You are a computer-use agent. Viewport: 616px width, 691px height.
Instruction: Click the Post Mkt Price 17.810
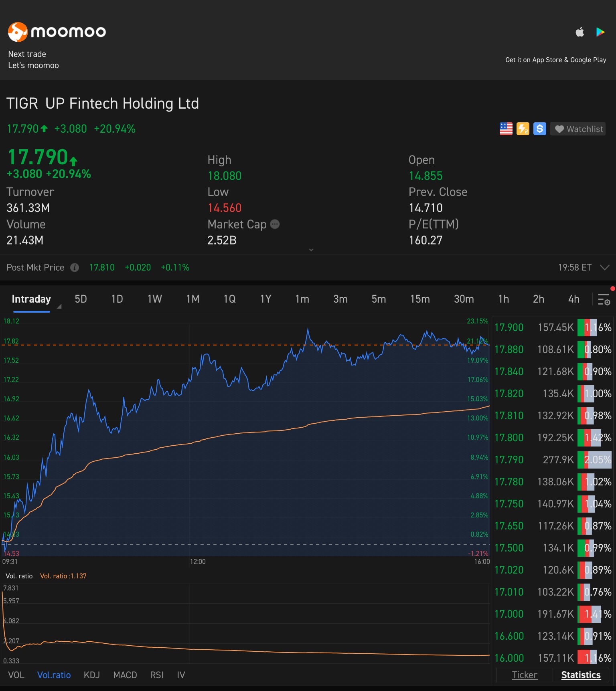[x=102, y=267]
